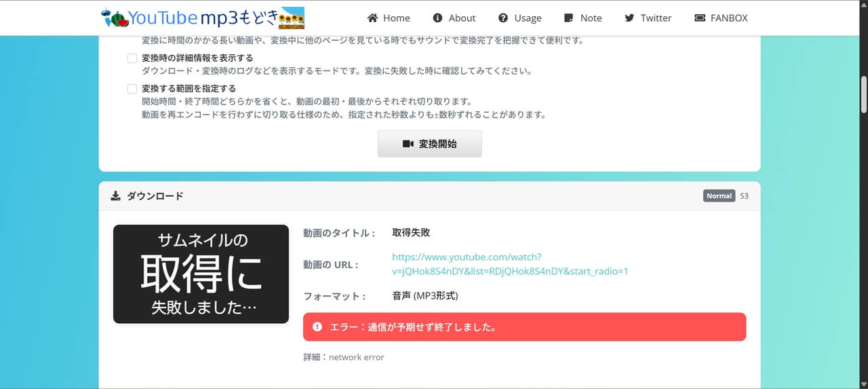
Task: Click the Normal badge in download header
Action: click(719, 196)
